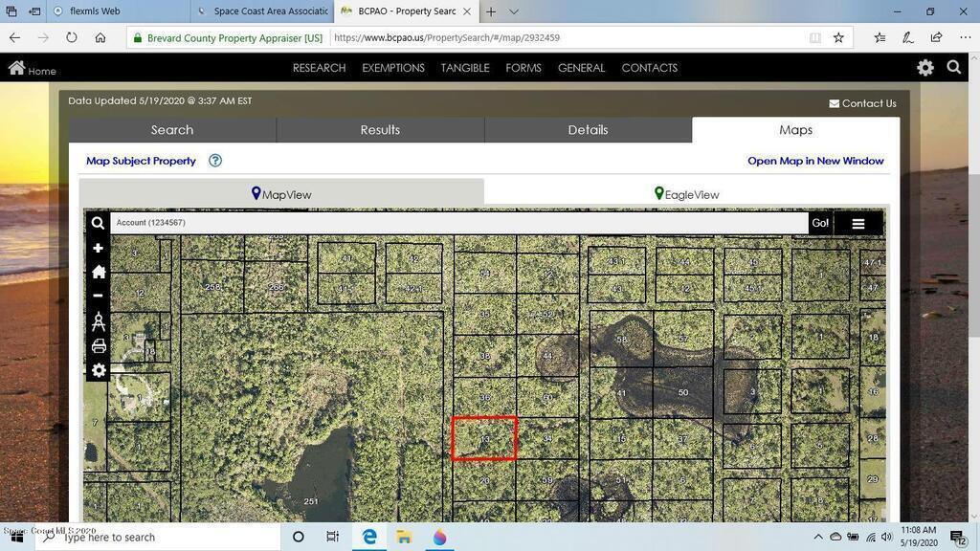
Task: Print the map using printer icon
Action: pyautogui.click(x=98, y=346)
